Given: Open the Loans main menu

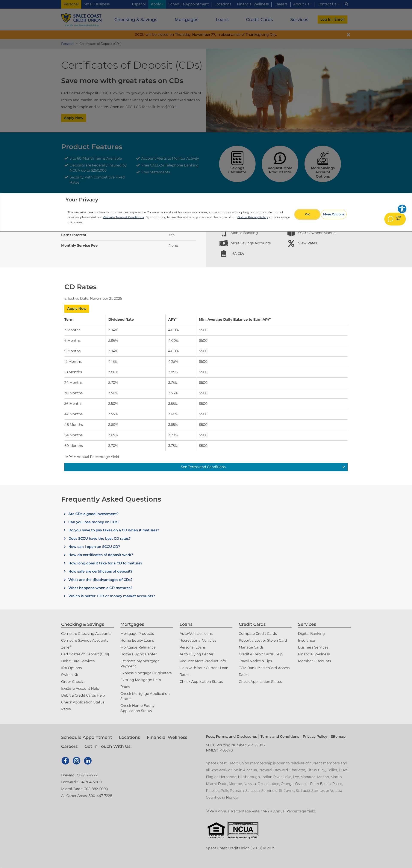Looking at the screenshot, I should (x=222, y=20).
